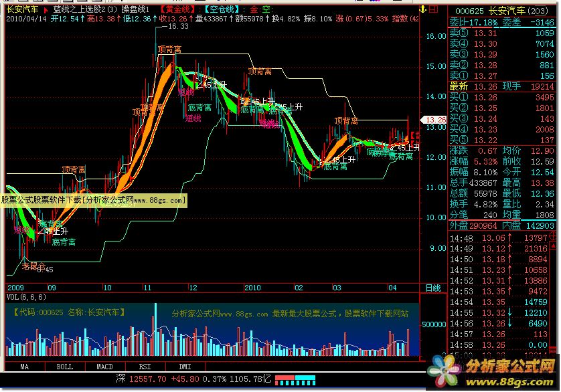Click the 16.33 peak price label

[x=177, y=27]
